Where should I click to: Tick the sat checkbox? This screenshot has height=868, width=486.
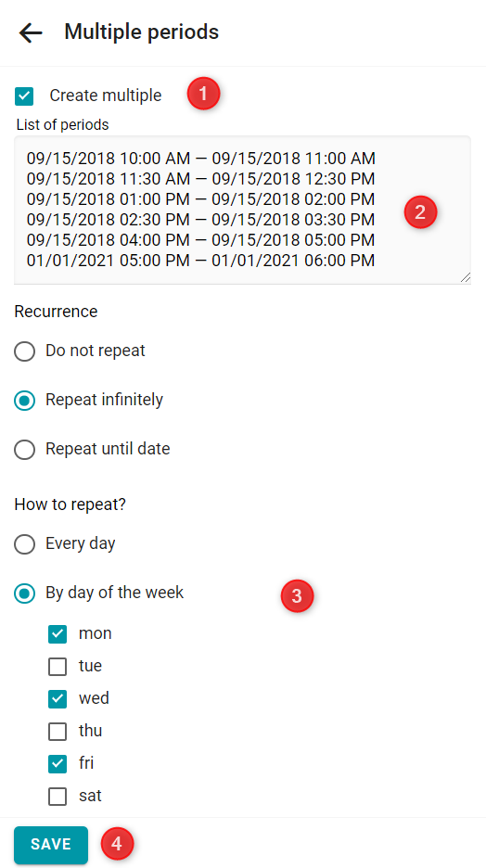(58, 797)
